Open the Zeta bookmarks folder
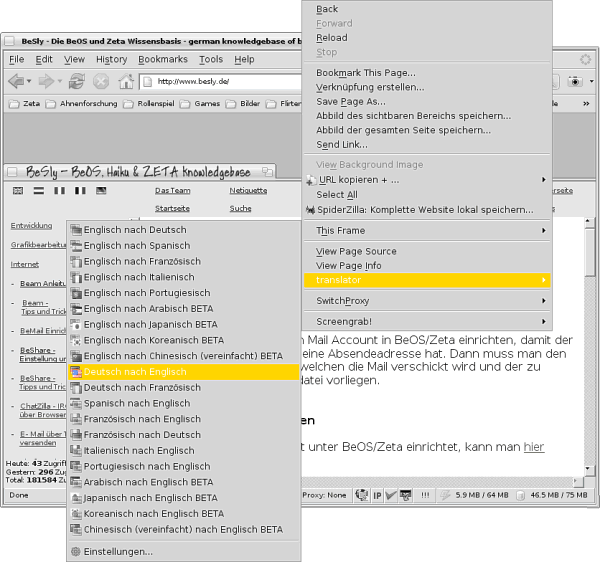The height and width of the screenshot is (562, 600). [x=25, y=103]
